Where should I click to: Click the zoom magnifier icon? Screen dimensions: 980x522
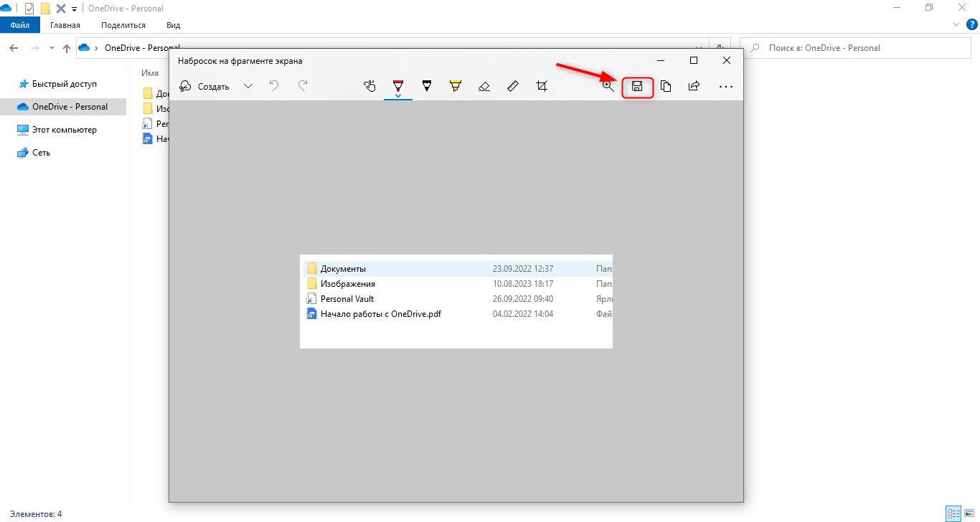pos(608,86)
